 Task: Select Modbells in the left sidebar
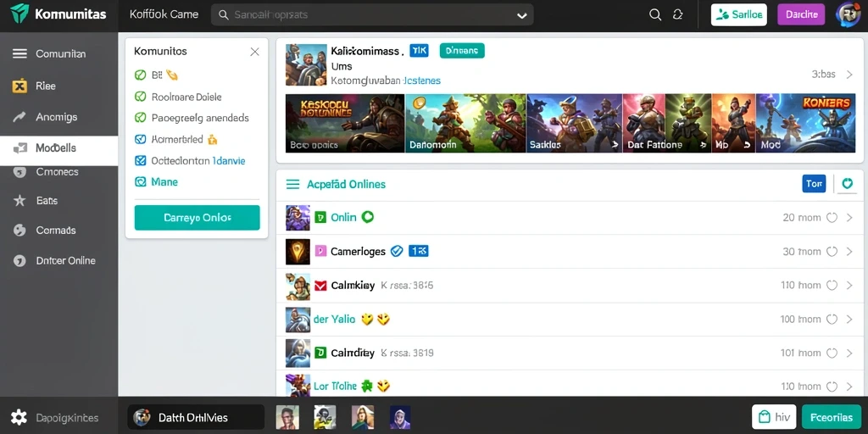click(x=58, y=148)
